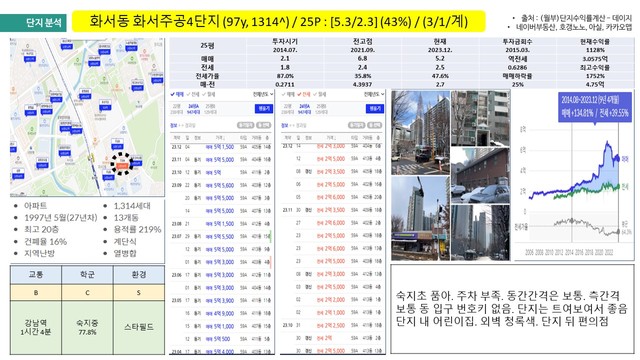This screenshot has height=360, width=640.
Task: Click the blue button in right listing panel
Action: (x=375, y=109)
